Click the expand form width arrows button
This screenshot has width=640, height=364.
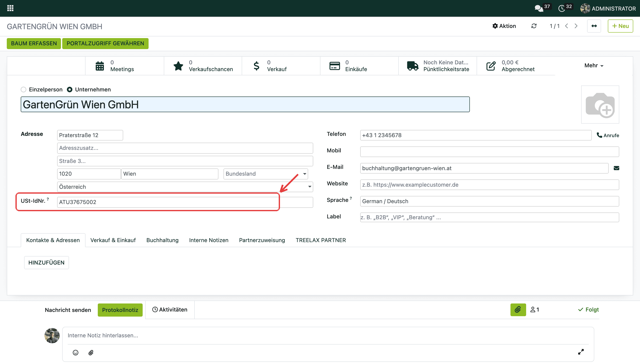594,26
